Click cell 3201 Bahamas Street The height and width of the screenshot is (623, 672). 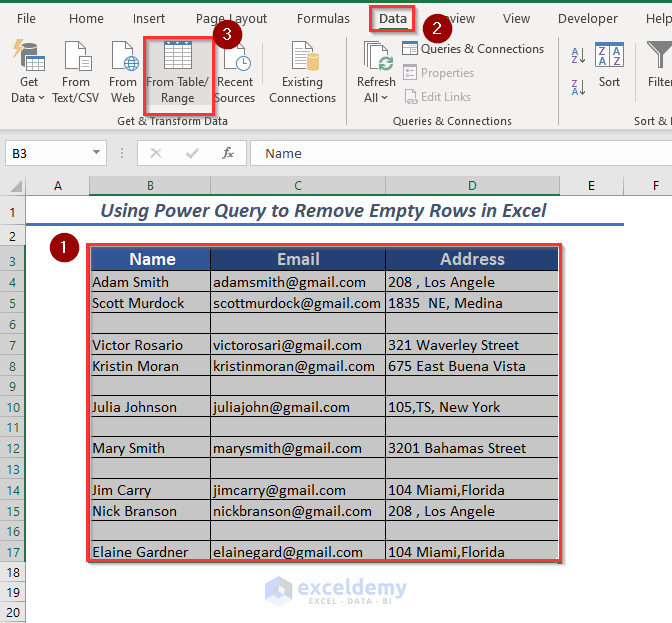point(472,448)
